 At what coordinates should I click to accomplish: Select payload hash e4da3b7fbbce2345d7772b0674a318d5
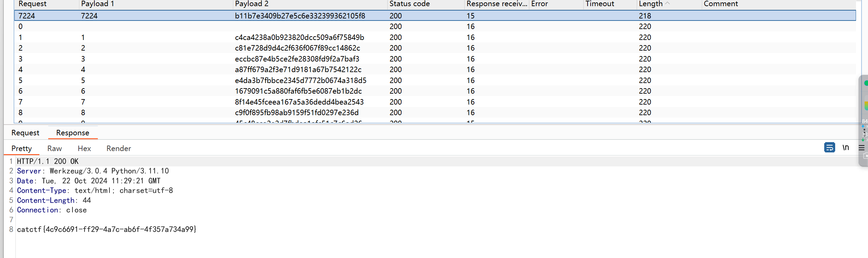coord(301,80)
